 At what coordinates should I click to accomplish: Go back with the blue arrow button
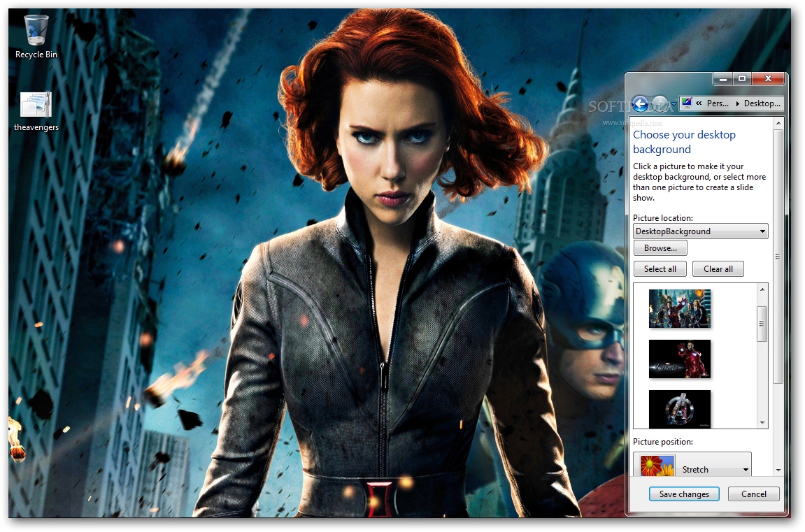(x=640, y=104)
